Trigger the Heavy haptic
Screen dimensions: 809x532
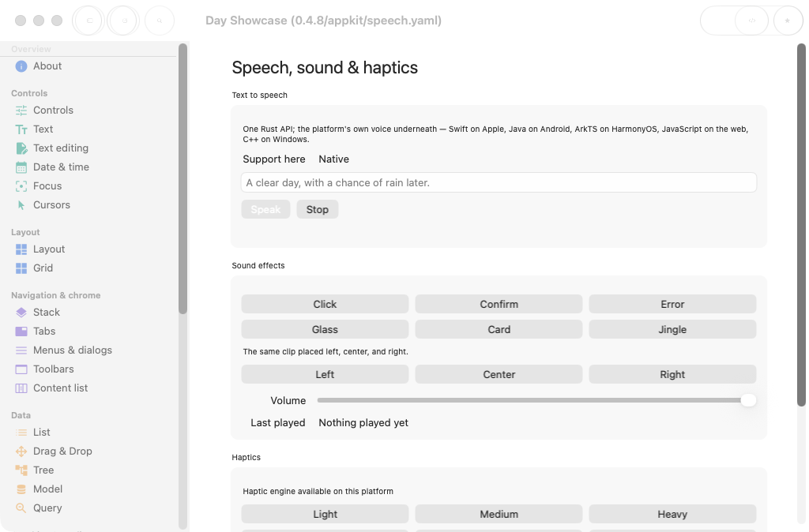click(673, 514)
